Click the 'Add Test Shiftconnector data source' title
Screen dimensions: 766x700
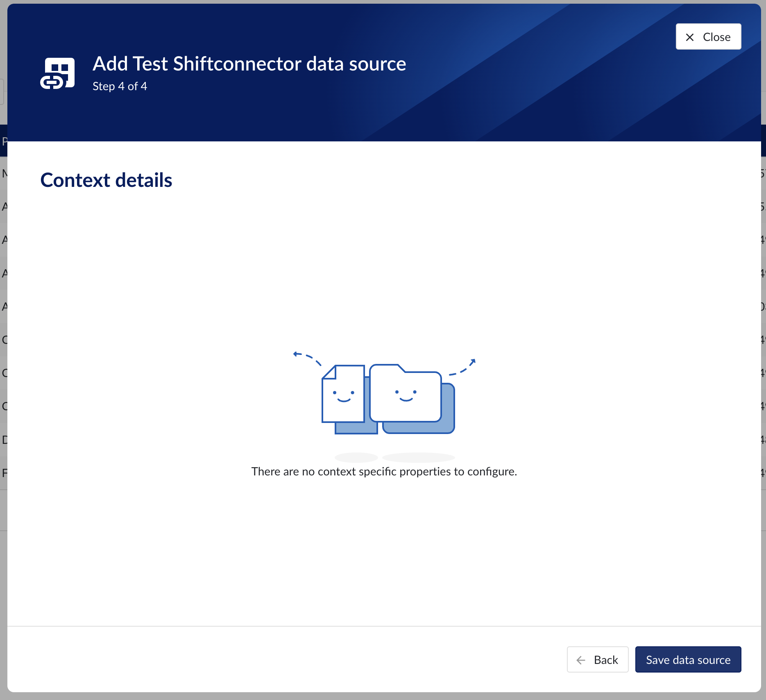(x=249, y=64)
